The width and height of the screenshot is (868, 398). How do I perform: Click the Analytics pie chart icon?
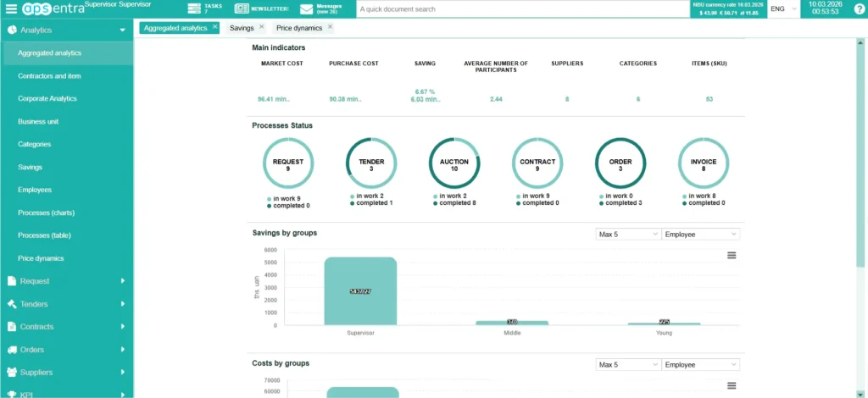tap(12, 30)
